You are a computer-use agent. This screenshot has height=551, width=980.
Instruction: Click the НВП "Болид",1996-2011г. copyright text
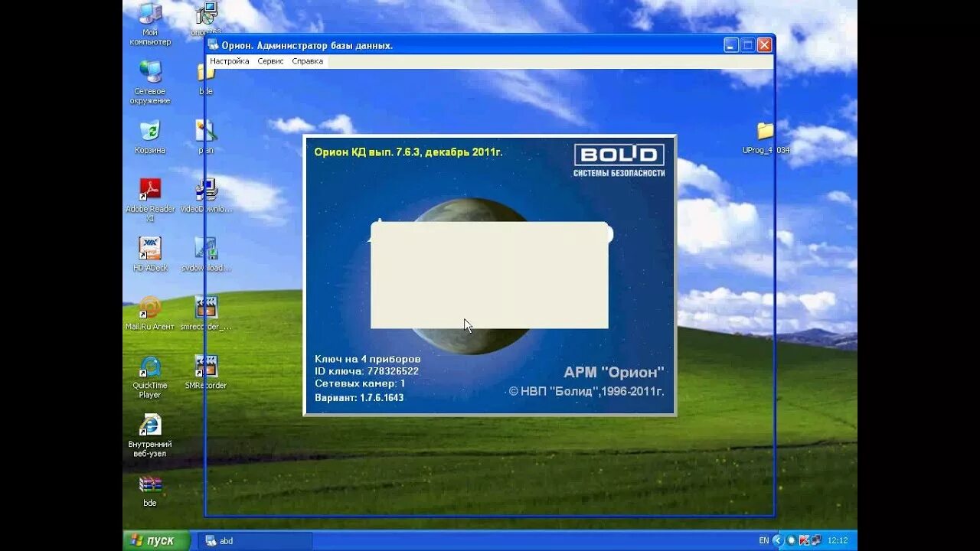[586, 391]
